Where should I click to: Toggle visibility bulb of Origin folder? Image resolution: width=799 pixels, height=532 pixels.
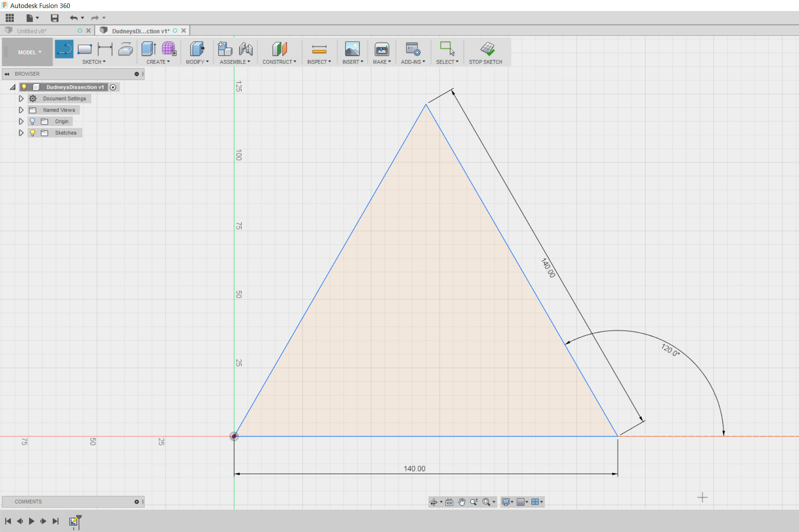click(x=33, y=121)
